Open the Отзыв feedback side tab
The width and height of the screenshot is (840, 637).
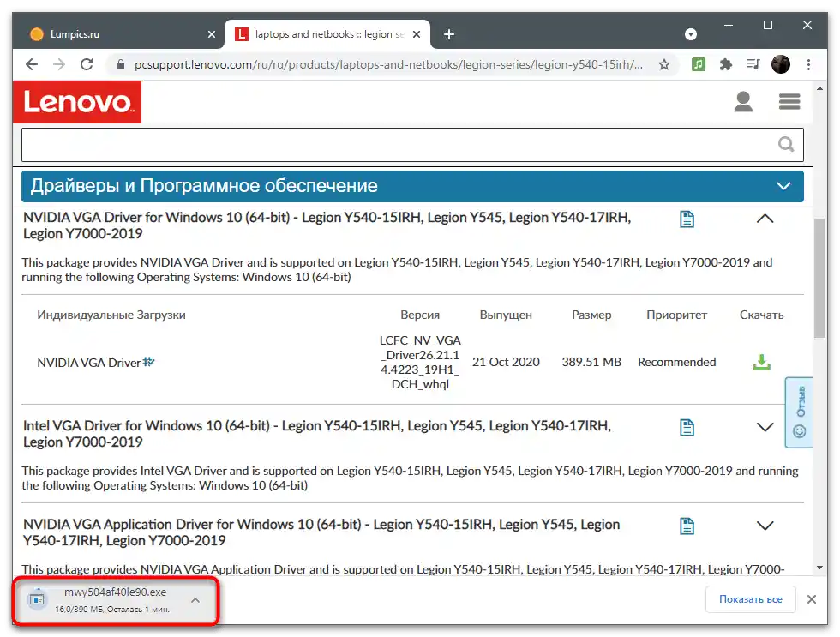pos(799,412)
